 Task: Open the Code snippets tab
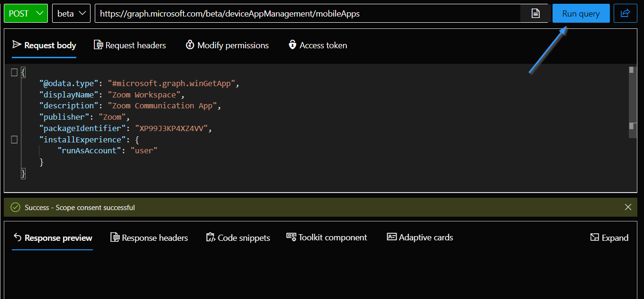(238, 237)
